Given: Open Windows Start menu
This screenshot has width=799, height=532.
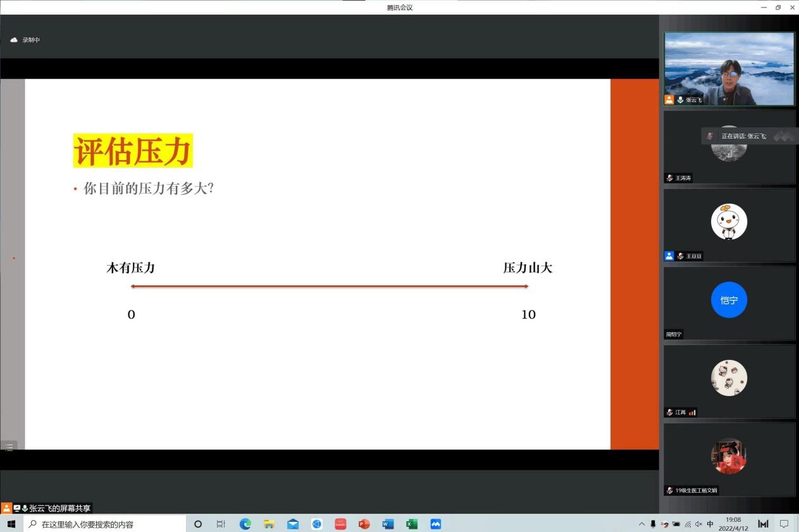Looking at the screenshot, I should [11, 524].
